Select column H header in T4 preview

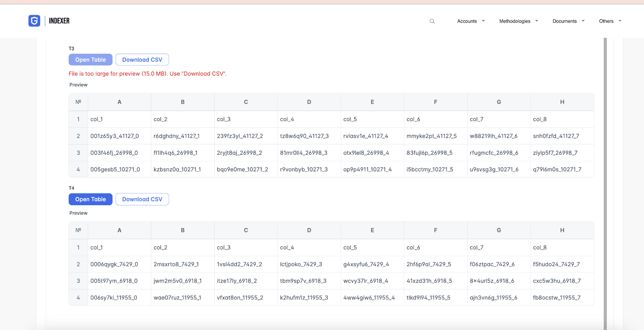[x=562, y=230]
